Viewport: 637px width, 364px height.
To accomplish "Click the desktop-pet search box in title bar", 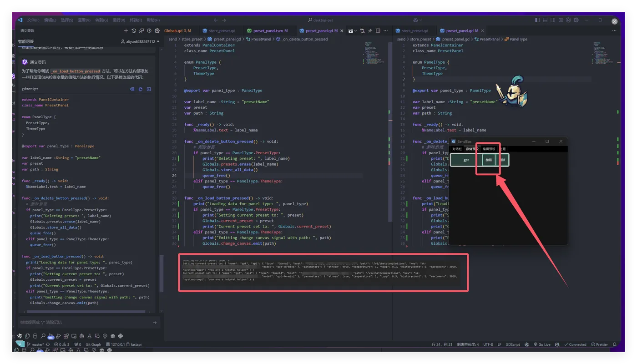I will 319,20.
